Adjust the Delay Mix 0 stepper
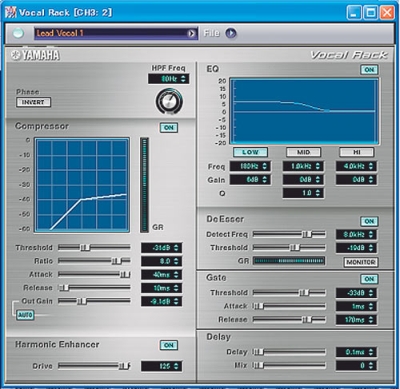The width and height of the screenshot is (400, 389). coord(371,366)
